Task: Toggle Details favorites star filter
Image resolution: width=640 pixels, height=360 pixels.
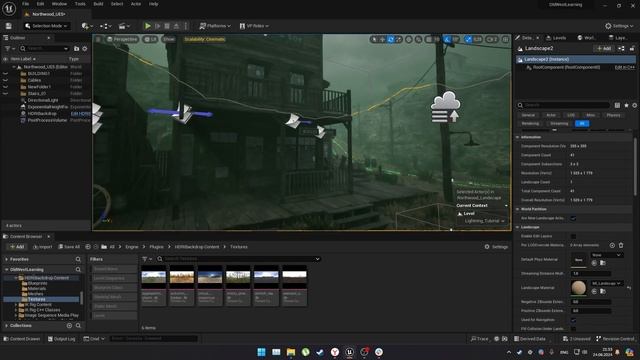Action: click(626, 105)
